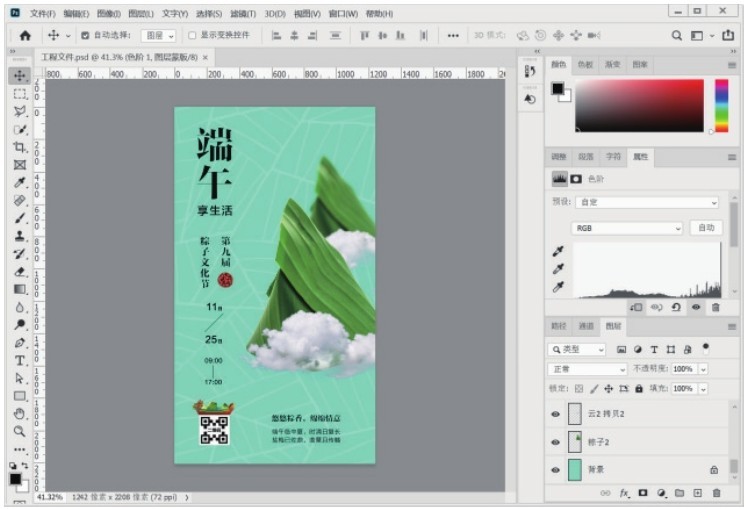Uncheck the 自动选择 checkbox
746x509 pixels.
click(x=85, y=35)
